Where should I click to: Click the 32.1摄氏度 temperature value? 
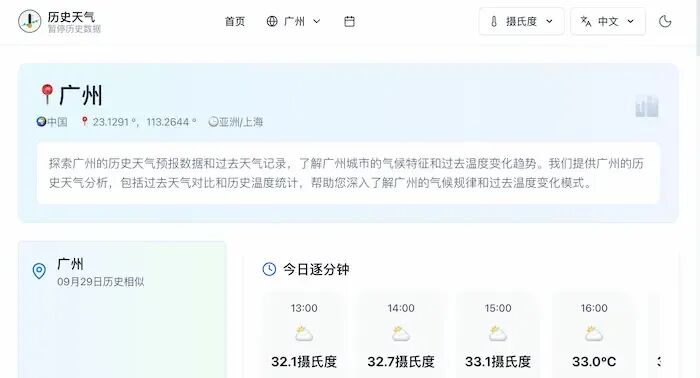304,361
